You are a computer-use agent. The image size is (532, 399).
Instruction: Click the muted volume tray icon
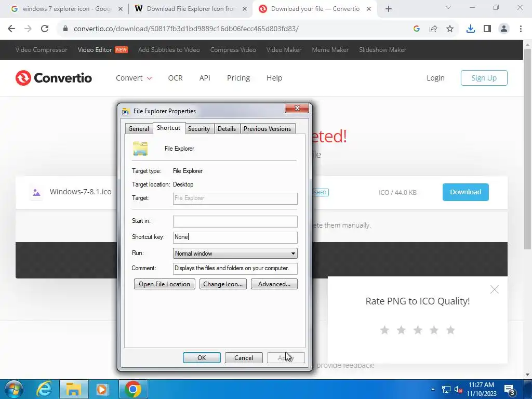[458, 390]
